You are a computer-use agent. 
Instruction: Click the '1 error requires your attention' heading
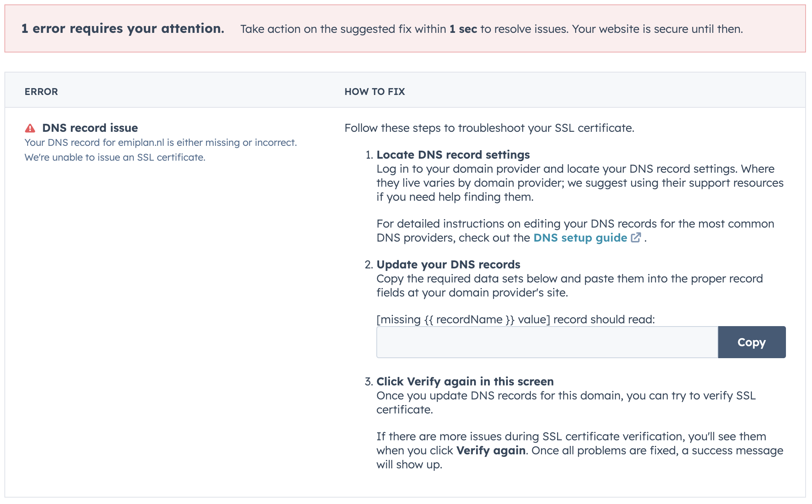coord(123,29)
